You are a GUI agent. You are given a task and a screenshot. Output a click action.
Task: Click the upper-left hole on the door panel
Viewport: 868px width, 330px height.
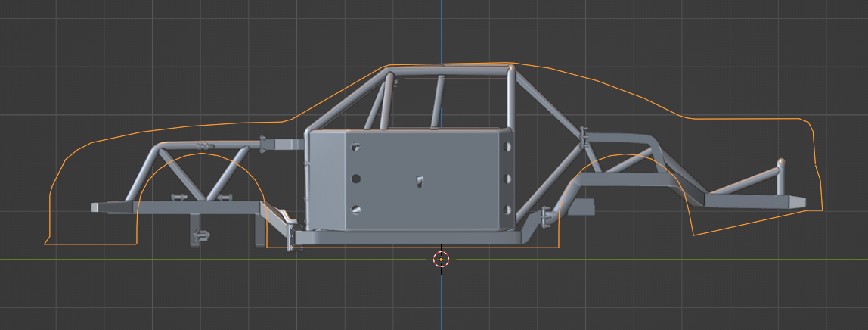tap(356, 148)
